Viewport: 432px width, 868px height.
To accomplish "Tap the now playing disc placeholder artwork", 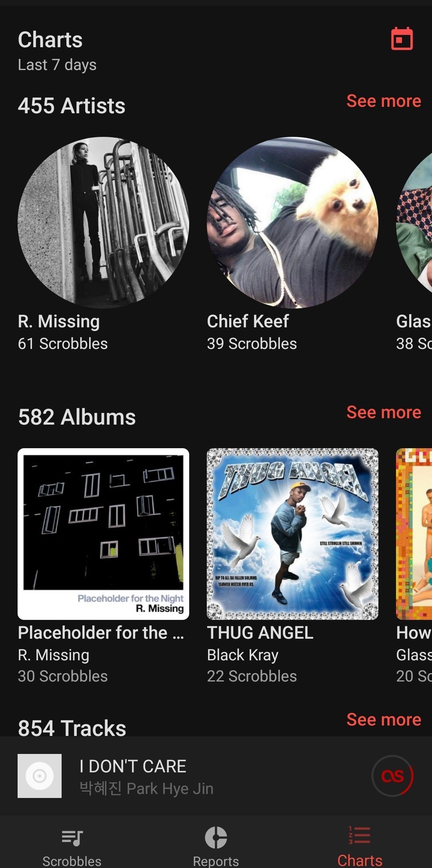I will (x=40, y=776).
